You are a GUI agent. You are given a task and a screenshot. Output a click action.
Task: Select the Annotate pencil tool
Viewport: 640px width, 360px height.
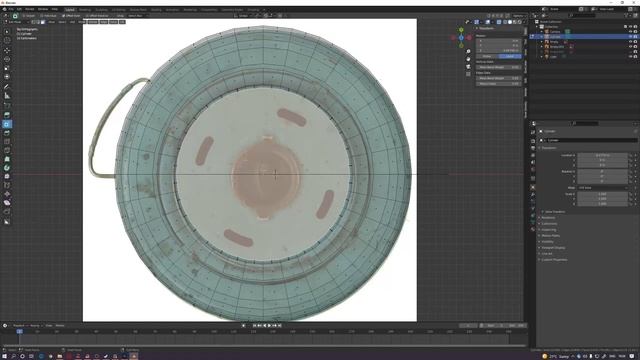7,87
